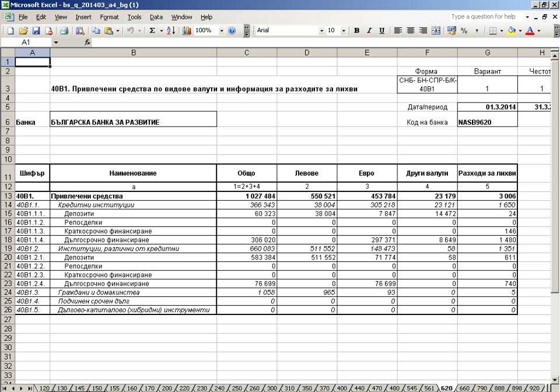Open a file with the folder icon

tap(23, 31)
